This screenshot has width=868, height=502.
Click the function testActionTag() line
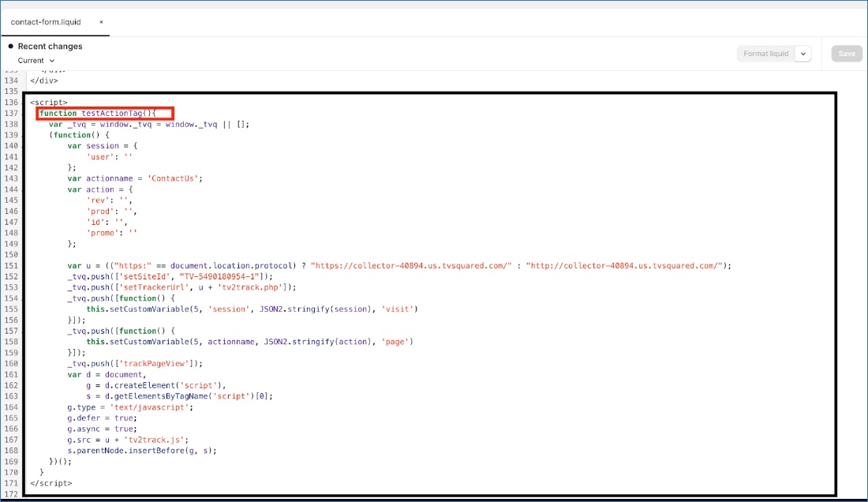[98, 114]
